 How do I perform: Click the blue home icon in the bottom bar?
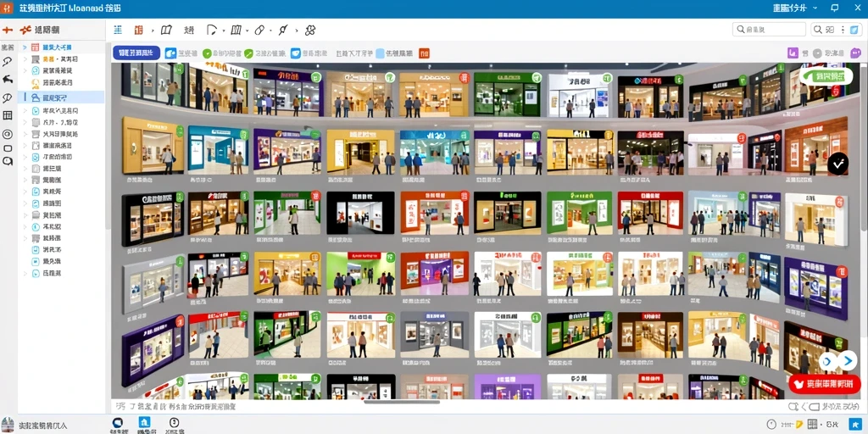[x=144, y=422]
